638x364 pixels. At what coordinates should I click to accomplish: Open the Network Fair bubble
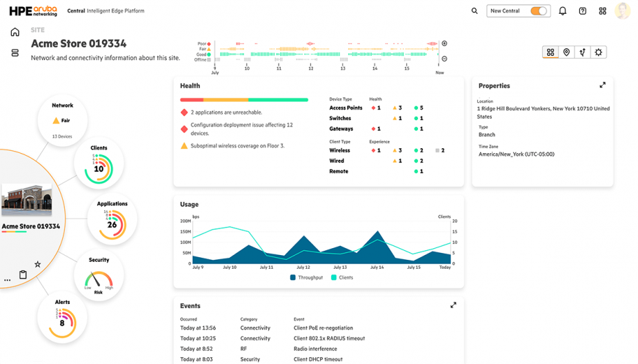coord(62,121)
